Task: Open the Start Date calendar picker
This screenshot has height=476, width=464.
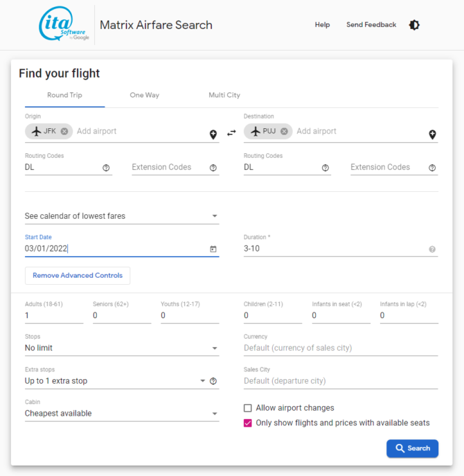Action: click(213, 249)
